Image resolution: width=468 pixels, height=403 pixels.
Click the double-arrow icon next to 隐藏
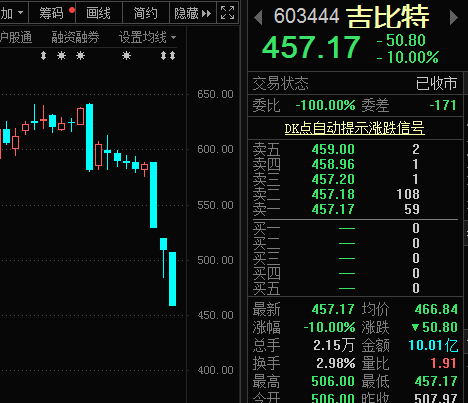click(x=206, y=14)
